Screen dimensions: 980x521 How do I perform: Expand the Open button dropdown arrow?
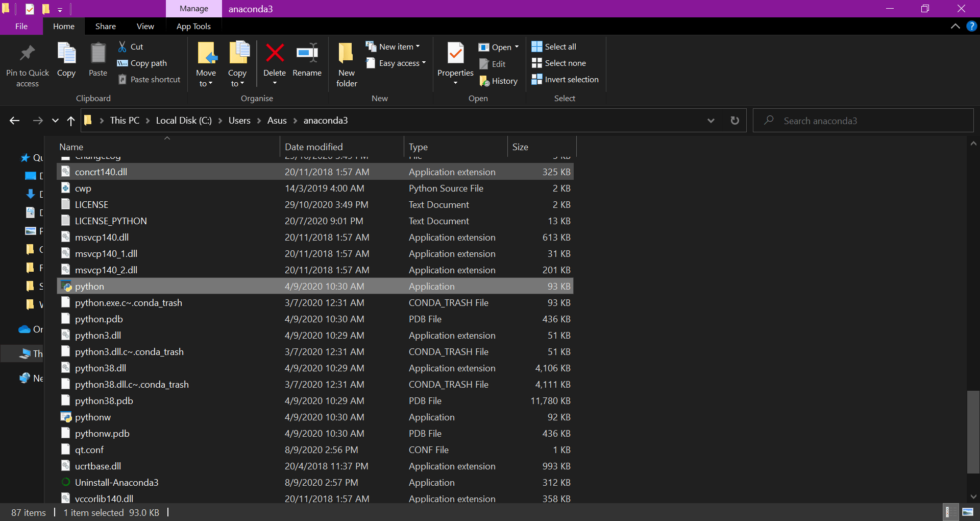(517, 47)
